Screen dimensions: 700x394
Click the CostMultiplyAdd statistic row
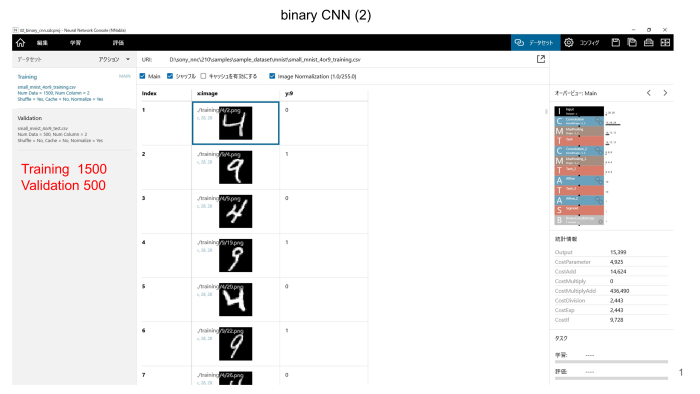(x=611, y=291)
